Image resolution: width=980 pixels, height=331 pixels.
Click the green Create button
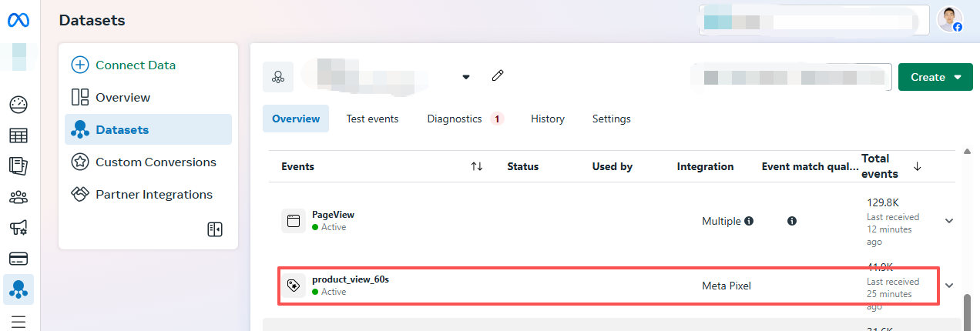click(935, 77)
